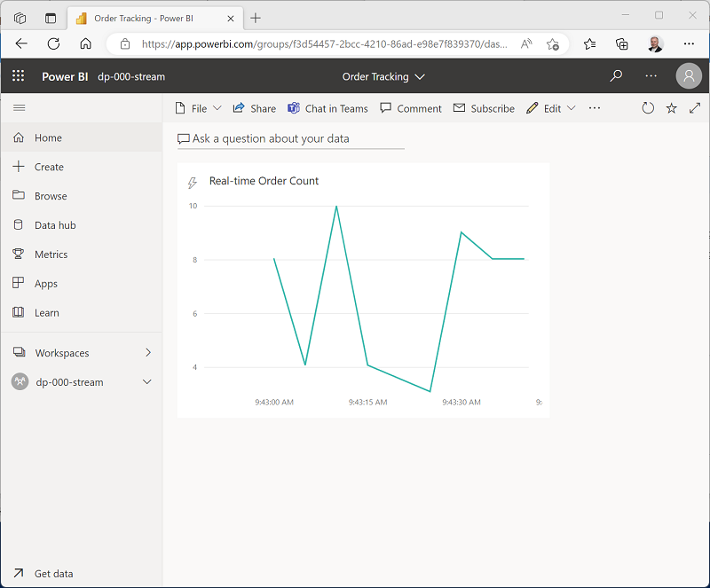The image size is (710, 588).
Task: Open browser profile picture
Action: [655, 44]
